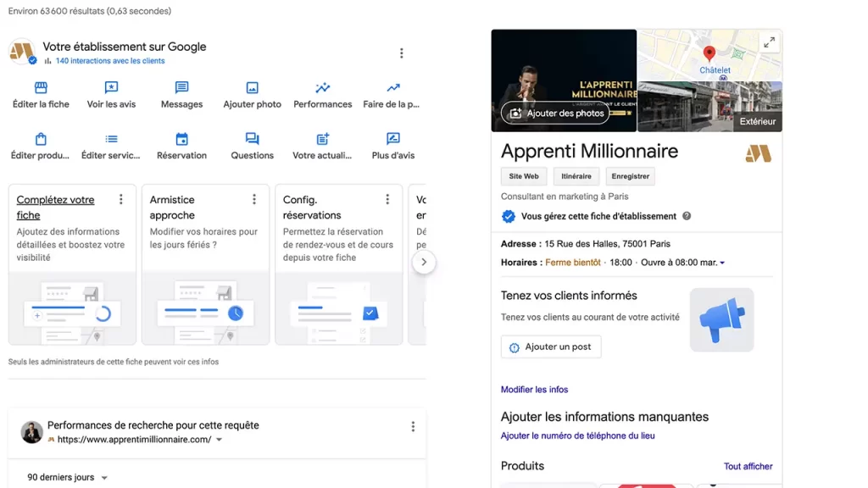Click Ajouter des photos button
Image resolution: width=868 pixels, height=488 pixels.
[x=556, y=114]
